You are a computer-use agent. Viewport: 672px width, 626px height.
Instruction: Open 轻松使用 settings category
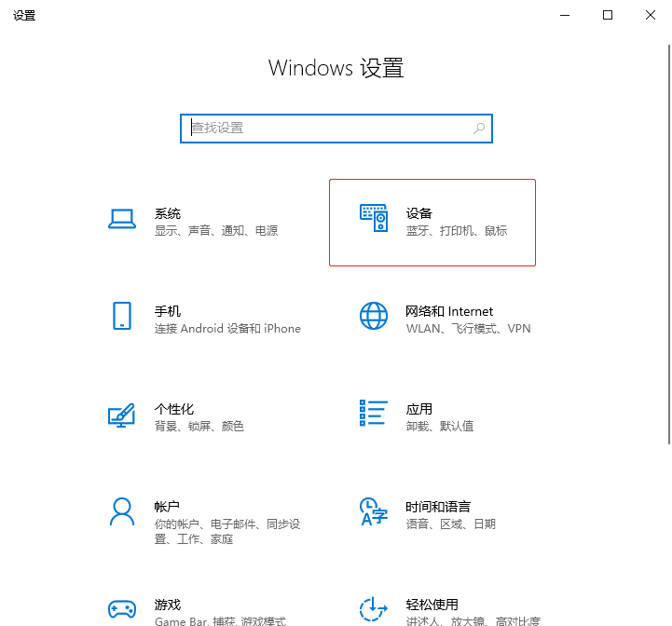432,605
